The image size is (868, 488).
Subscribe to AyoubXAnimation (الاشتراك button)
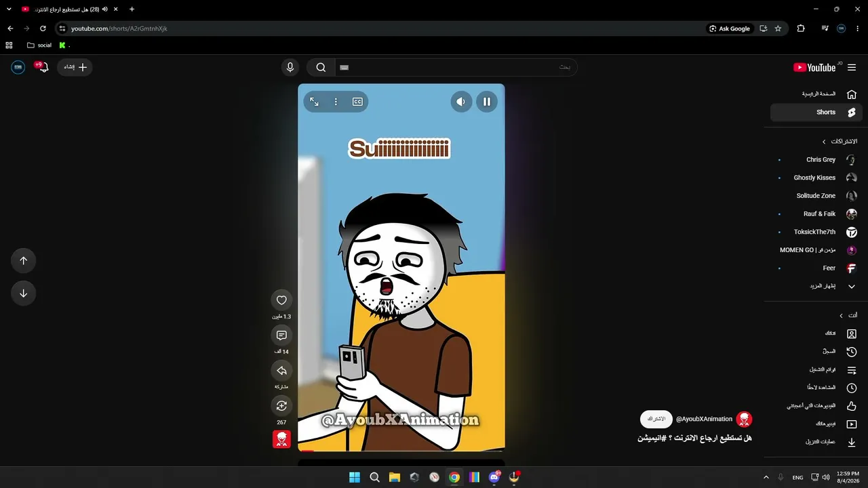tap(656, 420)
